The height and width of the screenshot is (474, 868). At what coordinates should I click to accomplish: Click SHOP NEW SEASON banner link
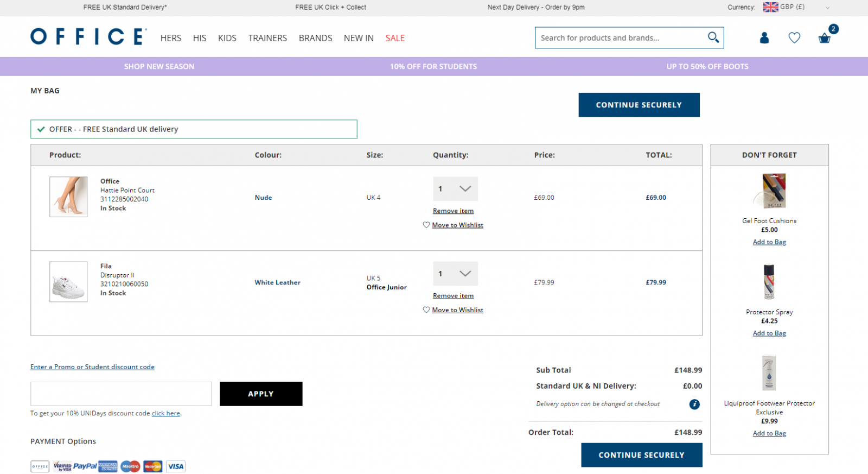click(159, 66)
